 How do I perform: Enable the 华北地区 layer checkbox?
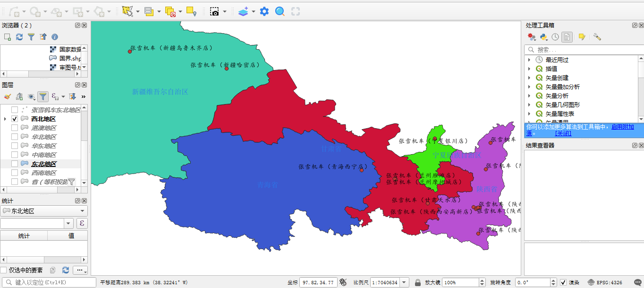[x=15, y=137]
